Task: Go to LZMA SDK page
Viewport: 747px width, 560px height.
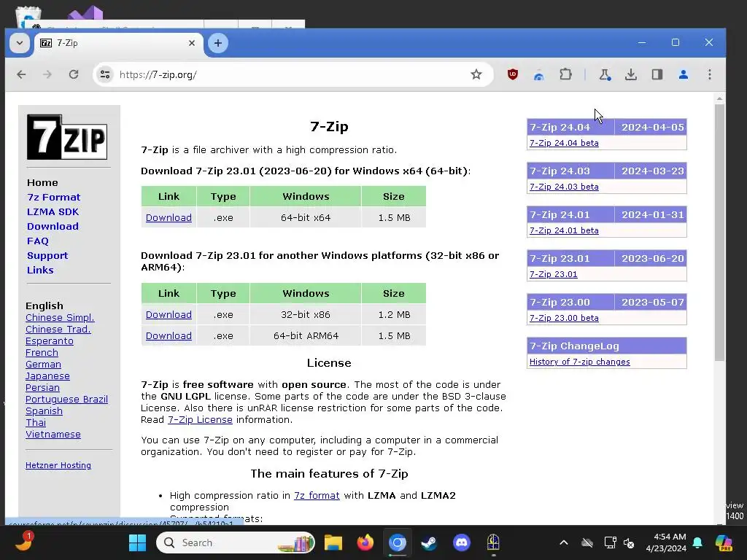Action: pyautogui.click(x=53, y=212)
